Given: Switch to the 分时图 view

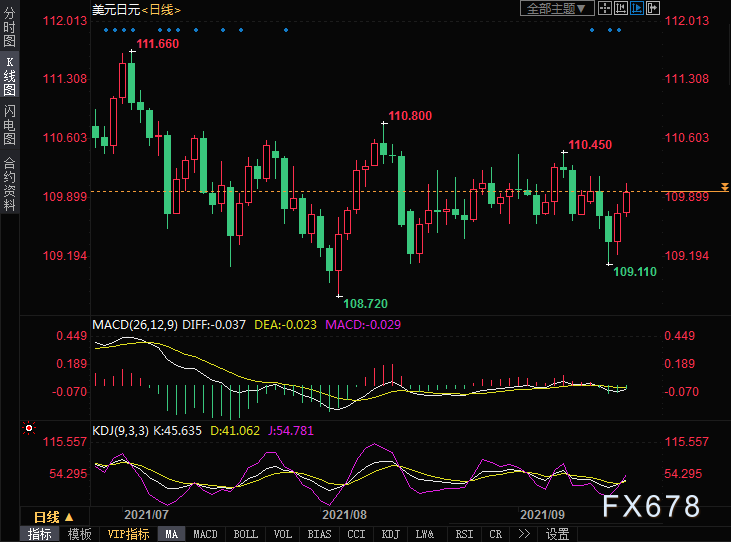Looking at the screenshot, I should pyautogui.click(x=9, y=27).
